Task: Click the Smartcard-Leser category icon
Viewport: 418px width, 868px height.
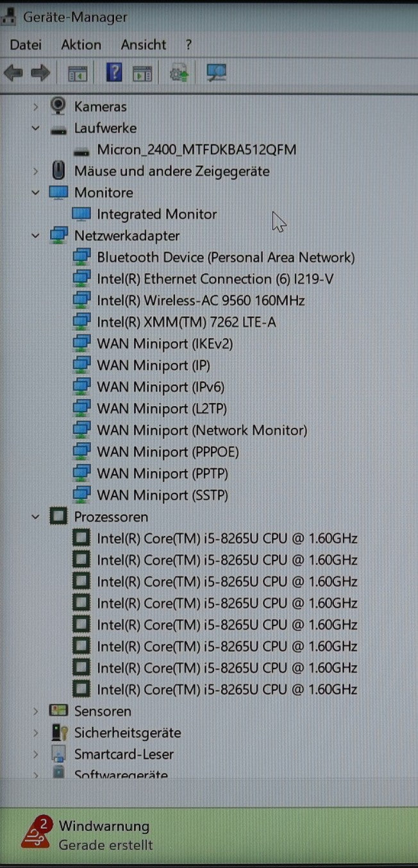Action: [x=58, y=754]
